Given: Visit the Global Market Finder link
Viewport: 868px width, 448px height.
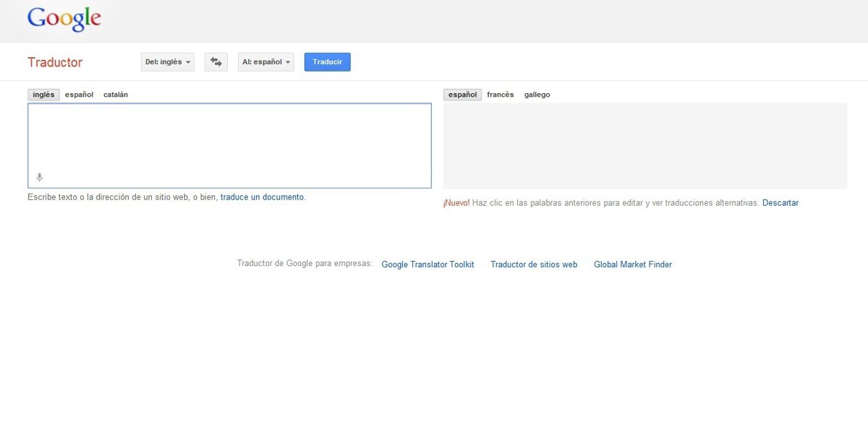Looking at the screenshot, I should [x=633, y=264].
